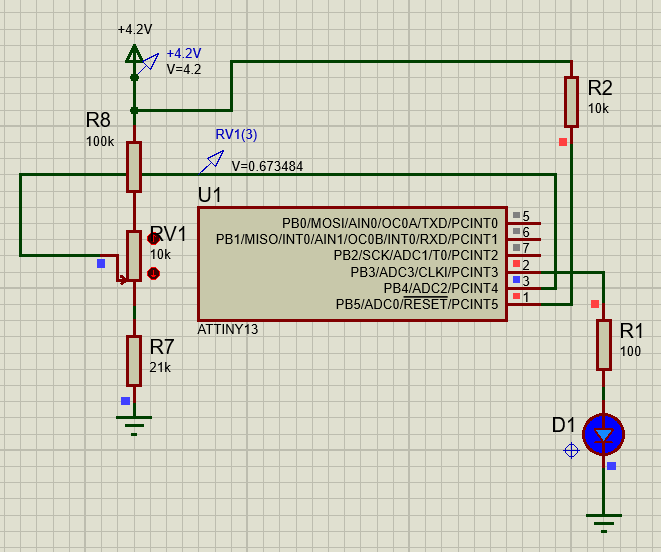Viewport: 661px width, 552px height.
Task: Click the +4.2V power terminal arrow
Action: (x=134, y=54)
